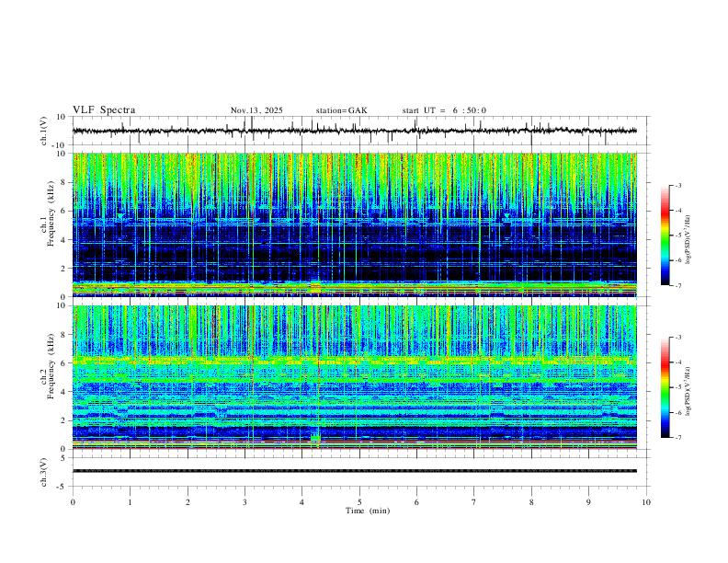Image resolution: width=728 pixels, height=563 pixels.
Task: Click the ch.2 "Frequency (kHz)" axis label
Action: click(51, 364)
